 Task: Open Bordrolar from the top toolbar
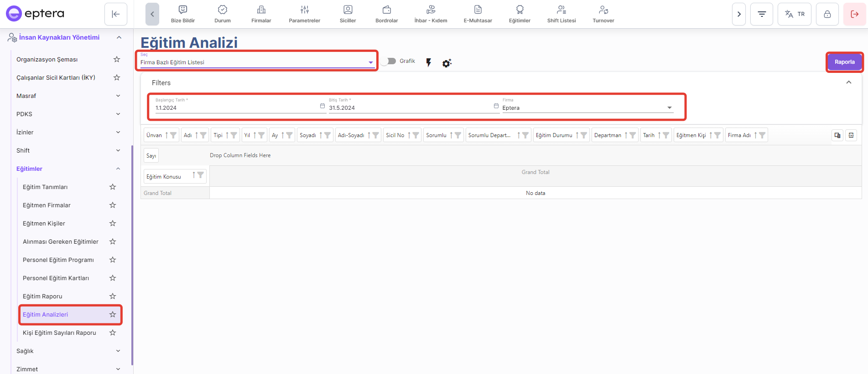(x=386, y=14)
